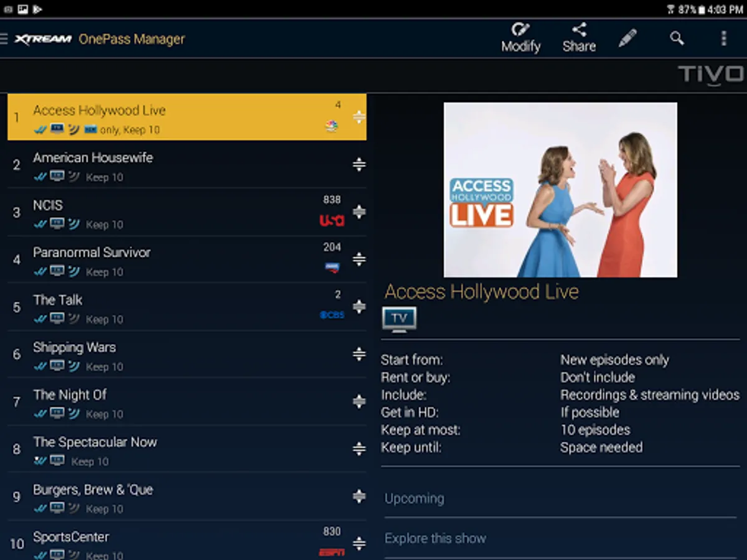Open the three-dot overflow menu
Screen dimensions: 747x560
(x=723, y=39)
